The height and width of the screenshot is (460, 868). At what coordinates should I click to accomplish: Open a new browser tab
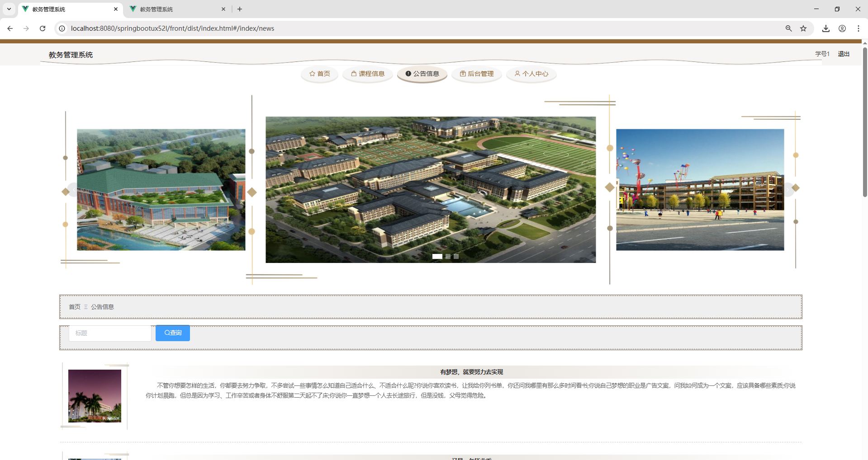pos(240,9)
